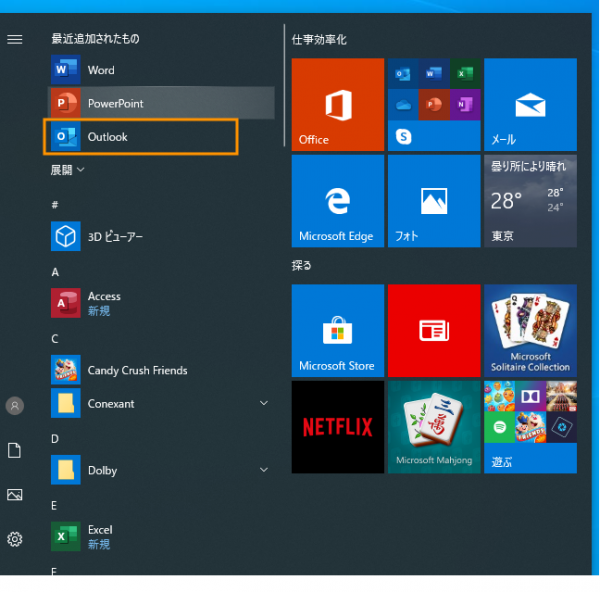Launch the Microsoft Edge tile
The height and width of the screenshot is (592, 600).
(x=338, y=201)
